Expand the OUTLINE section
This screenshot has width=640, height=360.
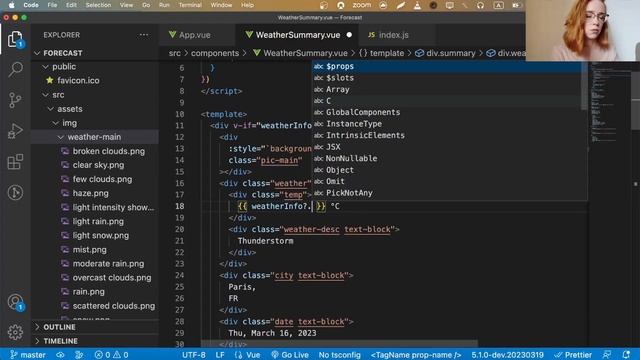click(95, 327)
